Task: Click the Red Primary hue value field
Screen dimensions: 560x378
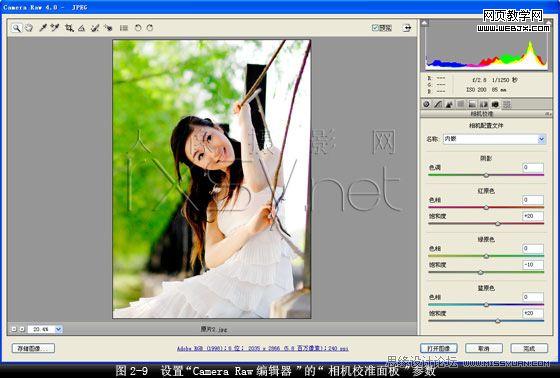Action: point(533,200)
